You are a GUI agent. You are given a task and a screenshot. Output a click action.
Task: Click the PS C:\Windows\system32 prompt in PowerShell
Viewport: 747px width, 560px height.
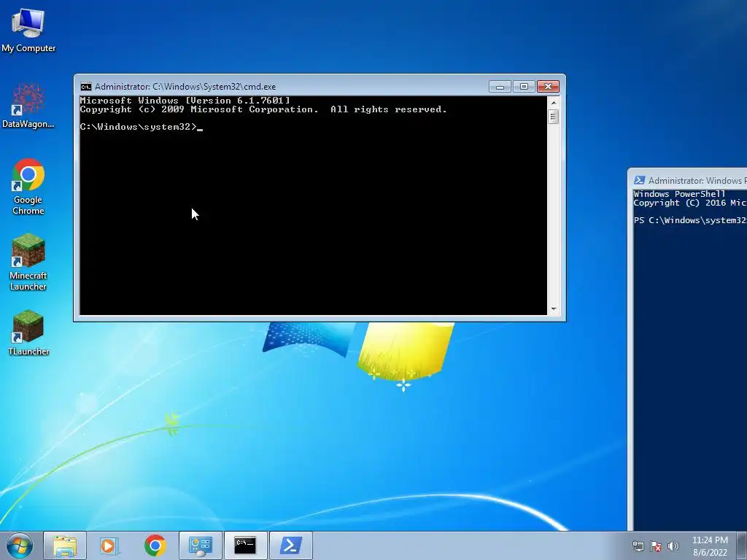(x=690, y=220)
